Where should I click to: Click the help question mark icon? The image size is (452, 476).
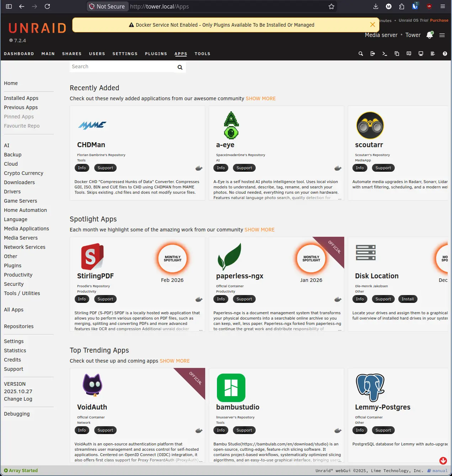tap(445, 54)
